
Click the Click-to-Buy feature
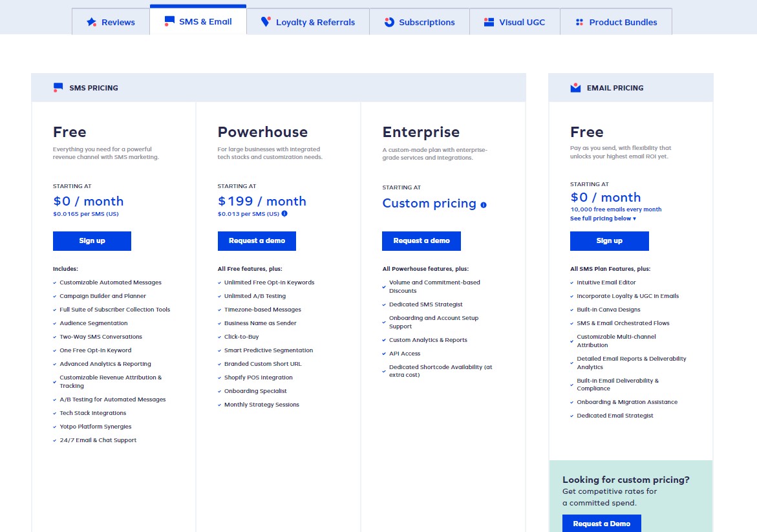[x=241, y=337]
